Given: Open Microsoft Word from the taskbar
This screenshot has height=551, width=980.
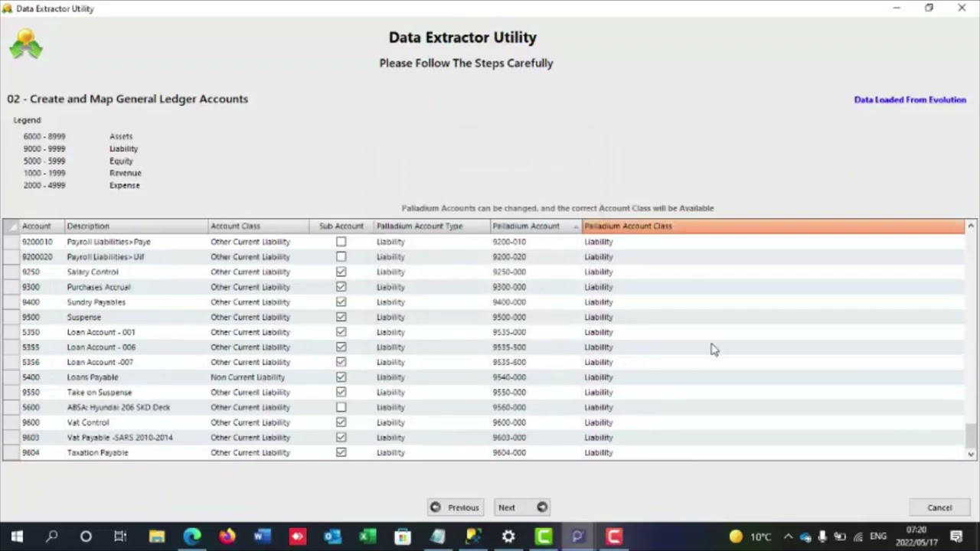Looking at the screenshot, I should pos(262,536).
